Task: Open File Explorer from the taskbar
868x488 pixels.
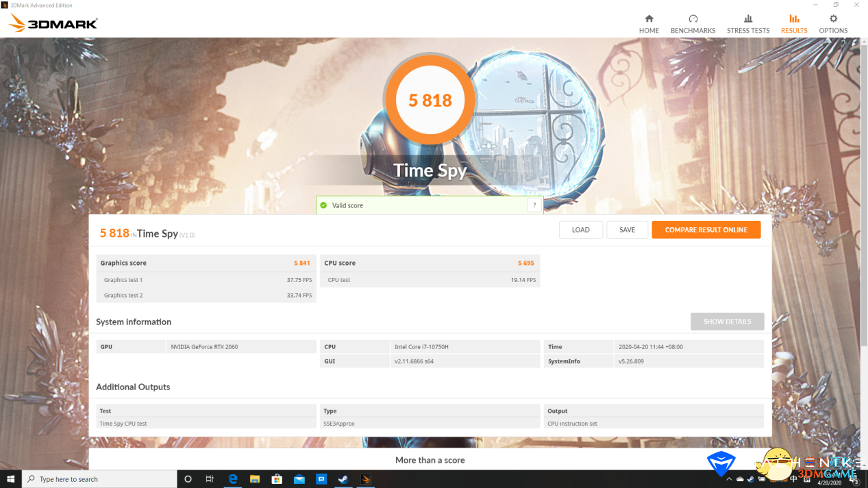Action: click(x=255, y=479)
